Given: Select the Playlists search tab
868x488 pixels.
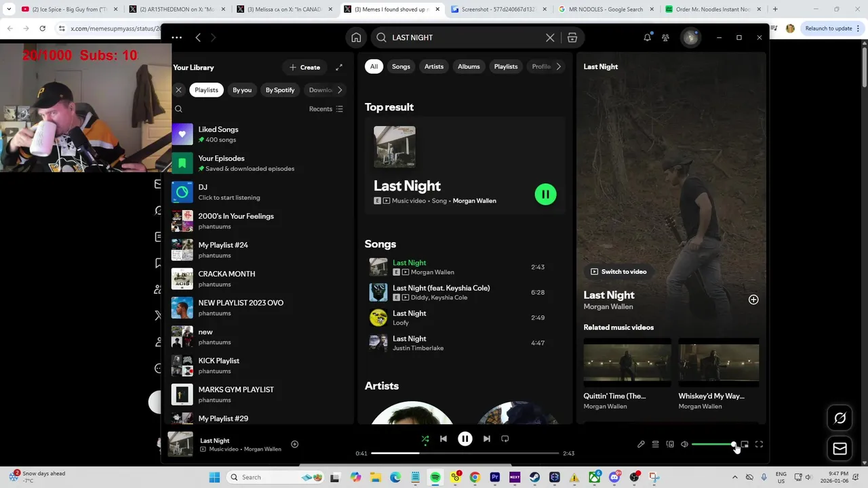Looking at the screenshot, I should coord(506,66).
